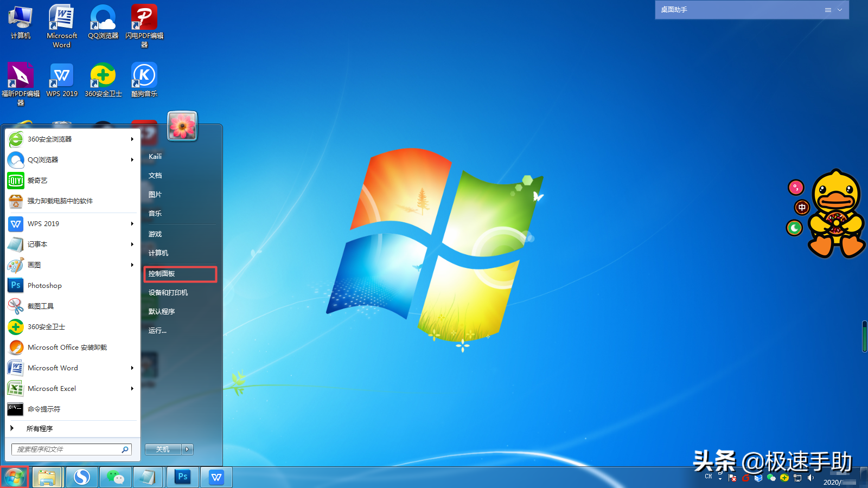This screenshot has height=488, width=868.
Task: Open the shutdown options arrow
Action: click(x=187, y=450)
